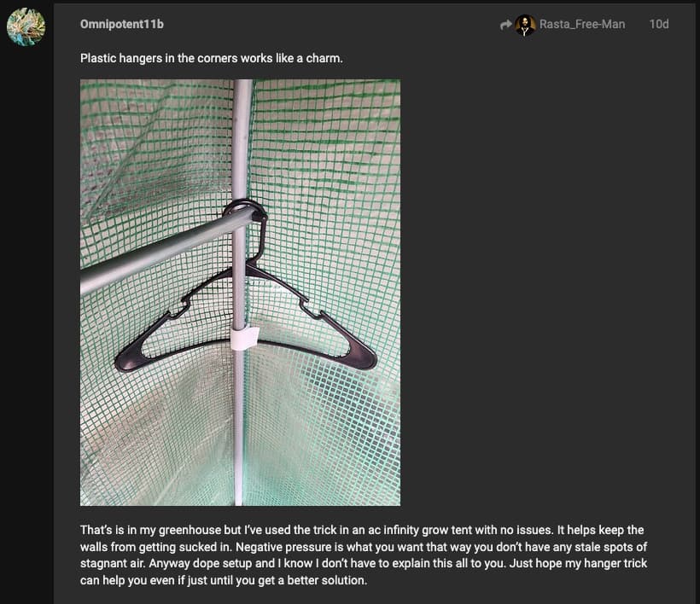Click the reply arrow icon beside Rasta_Free-Man
Viewport: 700px width, 604px height.
point(506,25)
